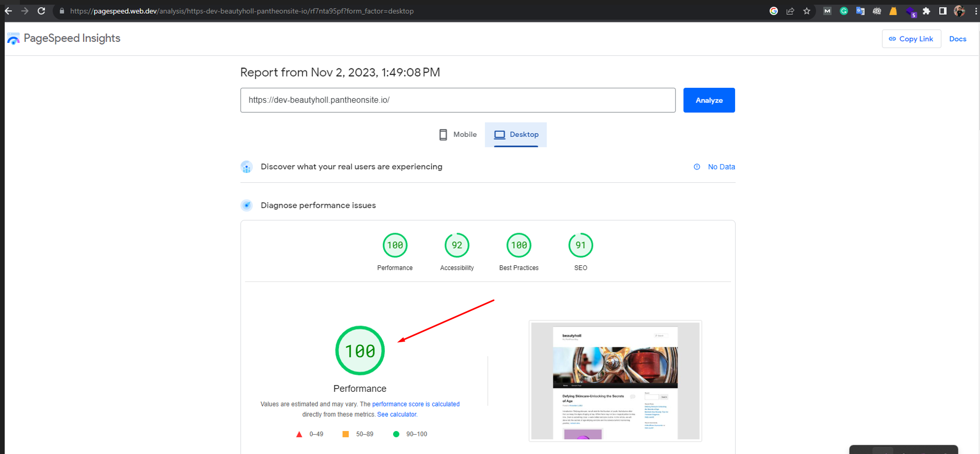This screenshot has width=980, height=454.
Task: Jump to the Accessibility score gauge
Action: (x=457, y=246)
